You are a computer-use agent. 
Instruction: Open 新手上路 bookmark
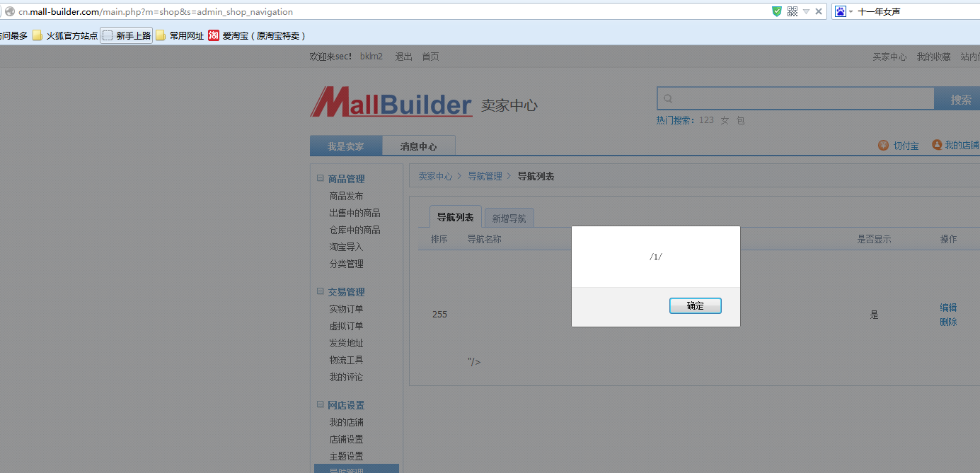[x=127, y=35]
